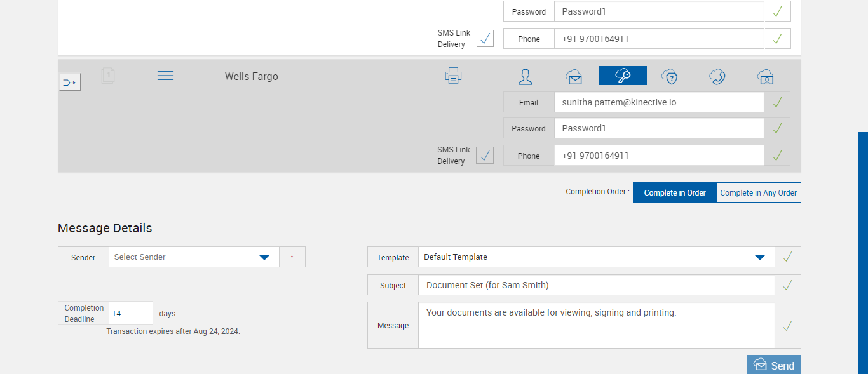868x374 pixels.
Task: Click the merge arrow button
Action: tap(70, 83)
